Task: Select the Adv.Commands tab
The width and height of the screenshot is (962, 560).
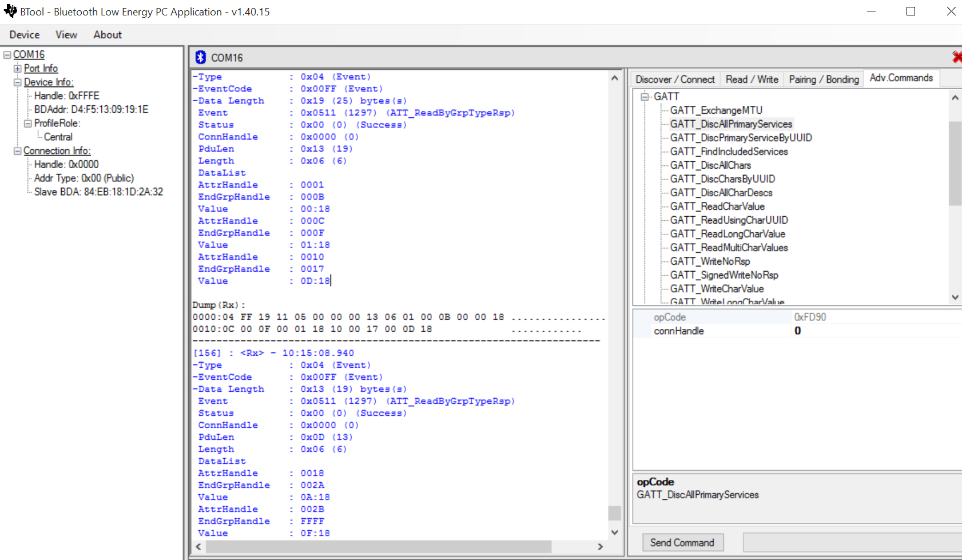Action: [x=901, y=78]
